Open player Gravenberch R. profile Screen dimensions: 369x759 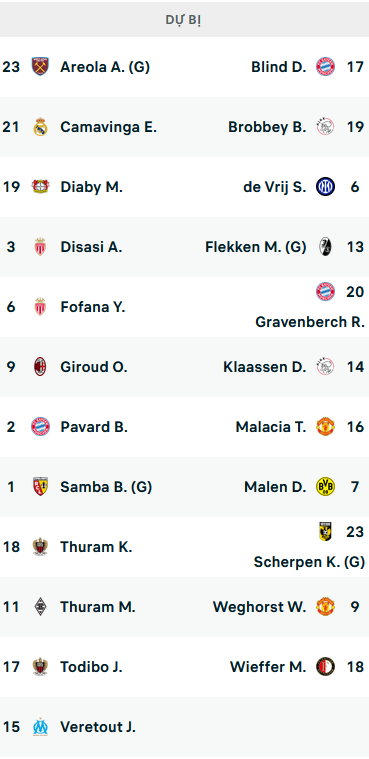[310, 322]
